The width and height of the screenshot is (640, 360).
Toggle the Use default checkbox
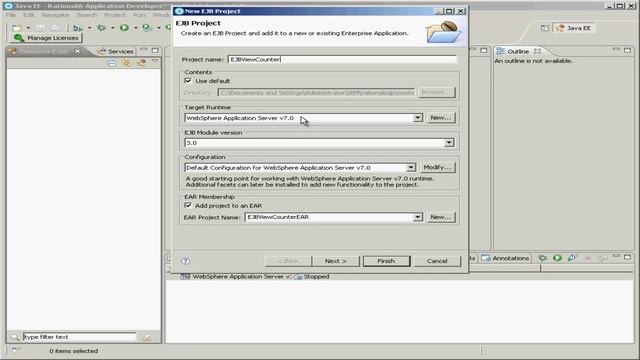[x=188, y=81]
